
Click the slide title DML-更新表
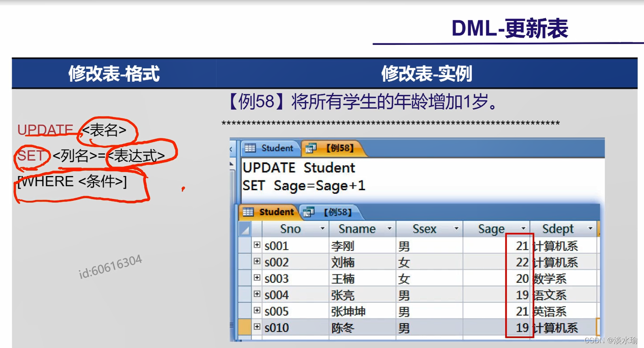click(x=510, y=28)
